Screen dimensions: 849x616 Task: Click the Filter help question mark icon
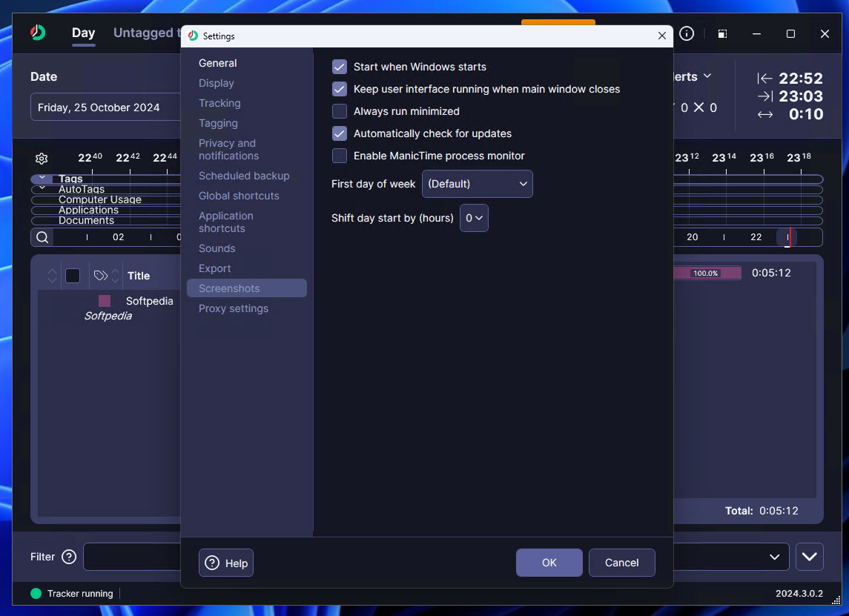click(69, 557)
